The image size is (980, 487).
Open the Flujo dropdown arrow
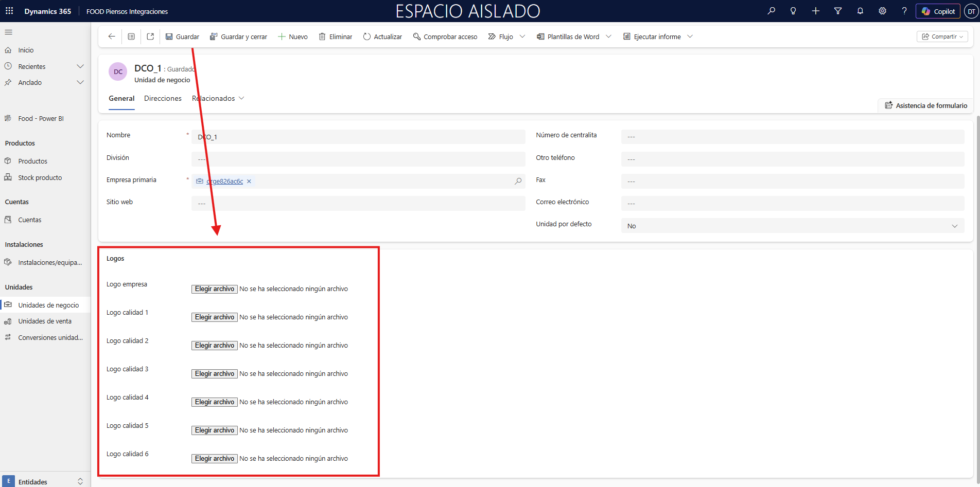click(x=522, y=37)
